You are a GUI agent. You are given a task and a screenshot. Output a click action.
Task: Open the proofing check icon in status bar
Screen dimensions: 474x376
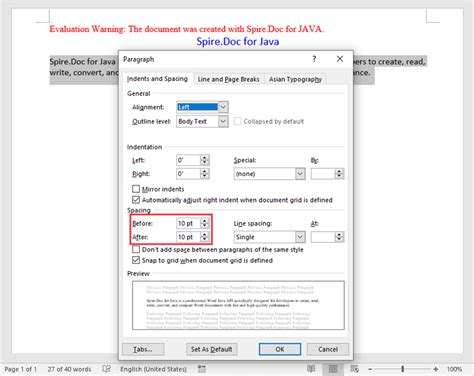(x=106, y=369)
